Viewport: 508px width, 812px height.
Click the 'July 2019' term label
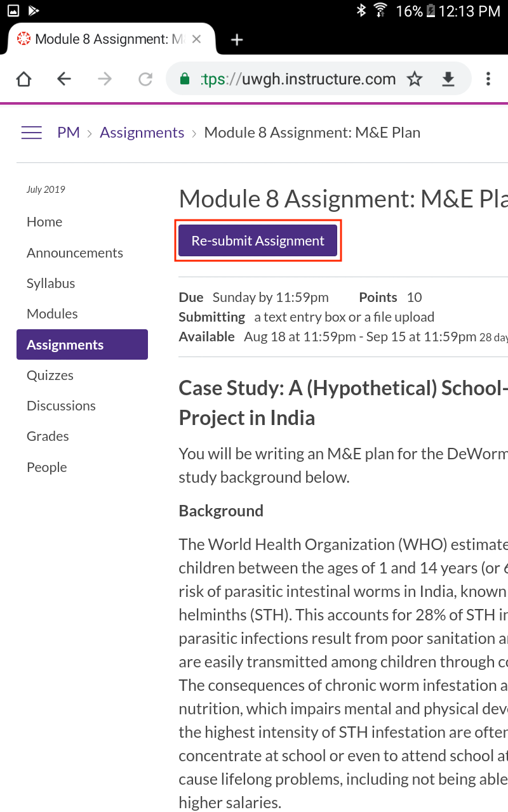pyautogui.click(x=46, y=190)
